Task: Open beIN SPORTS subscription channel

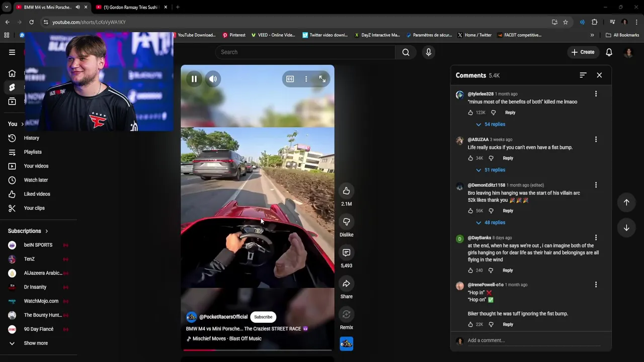Action: coord(38,245)
